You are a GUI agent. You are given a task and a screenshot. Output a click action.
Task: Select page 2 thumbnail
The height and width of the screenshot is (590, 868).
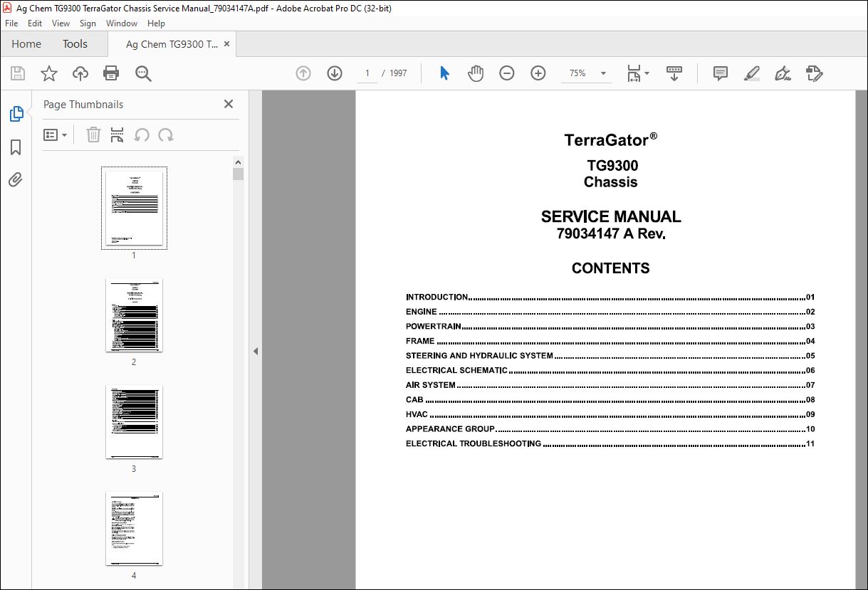click(134, 315)
